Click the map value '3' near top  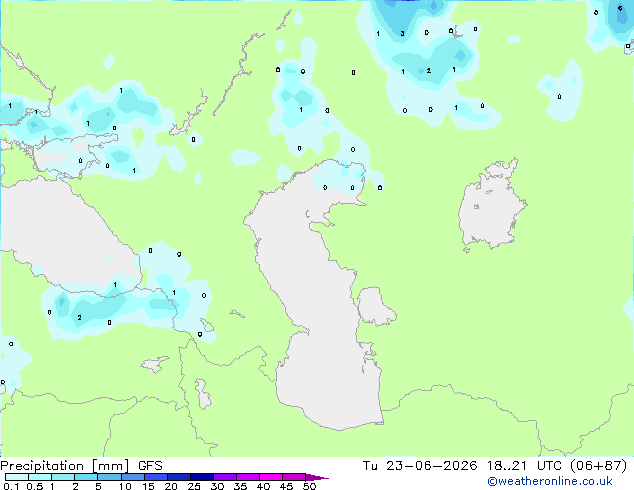click(402, 34)
